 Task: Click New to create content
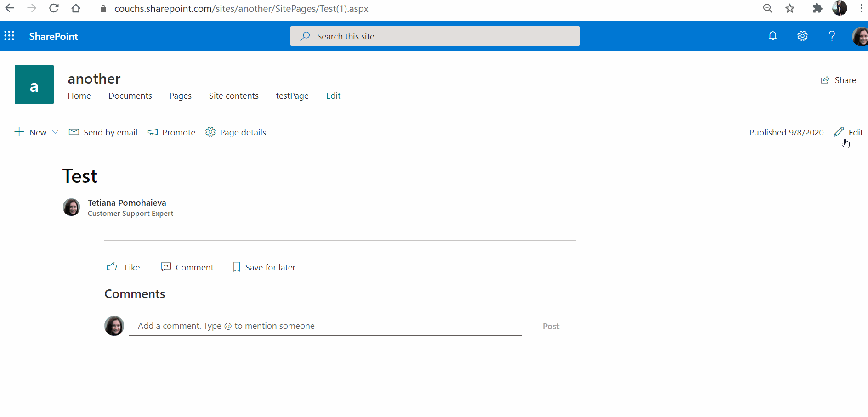31,132
